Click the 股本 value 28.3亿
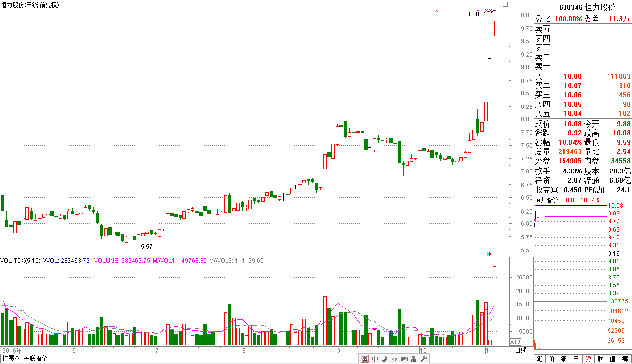 pos(620,171)
